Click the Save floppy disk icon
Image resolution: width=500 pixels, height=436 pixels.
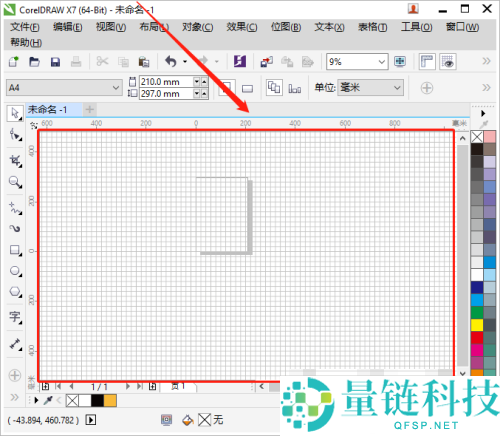click(55, 62)
